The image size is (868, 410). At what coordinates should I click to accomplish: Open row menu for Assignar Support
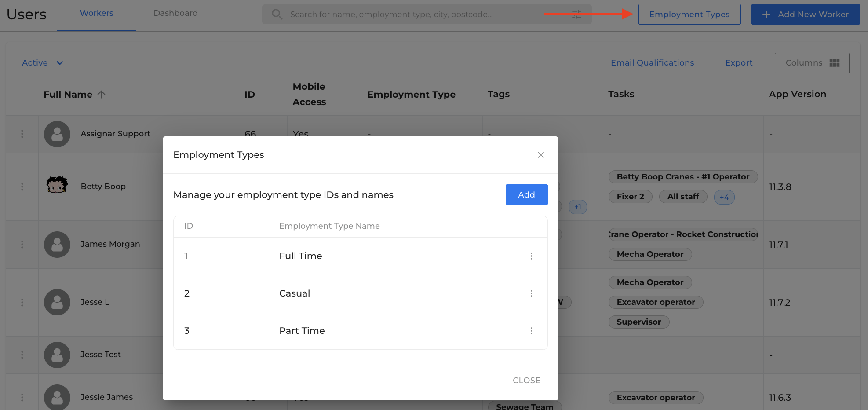(22, 134)
